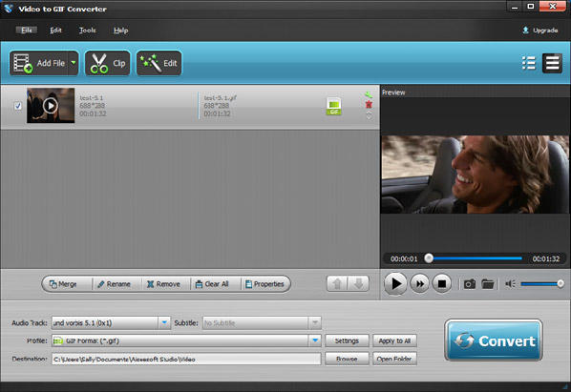571x392 pixels.
Task: Click the Upgrade link
Action: pyautogui.click(x=540, y=31)
